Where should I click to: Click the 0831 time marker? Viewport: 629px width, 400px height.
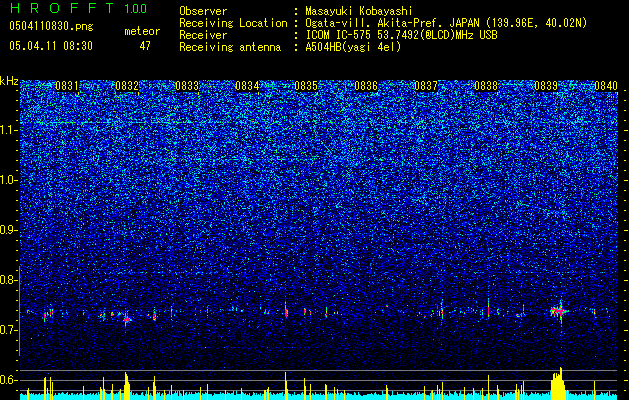[67, 86]
